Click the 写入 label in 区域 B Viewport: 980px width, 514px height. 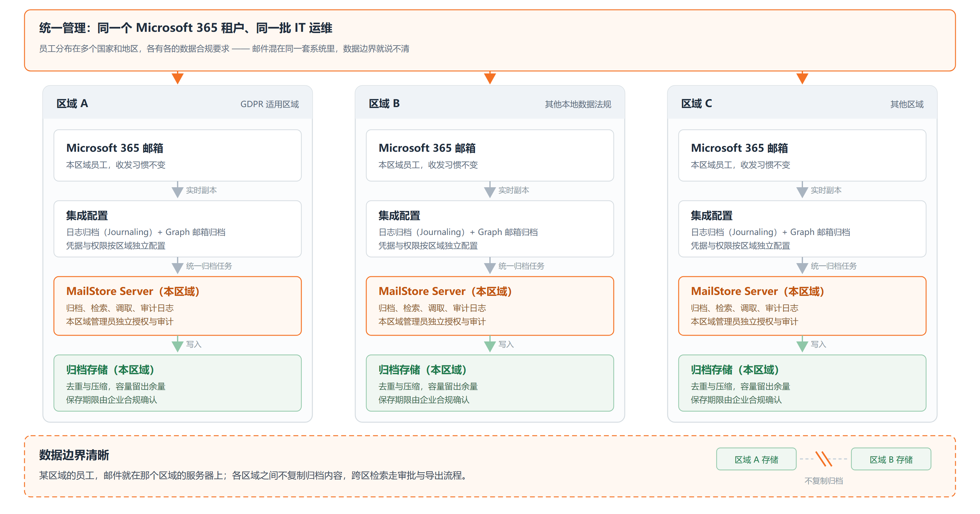[506, 344]
